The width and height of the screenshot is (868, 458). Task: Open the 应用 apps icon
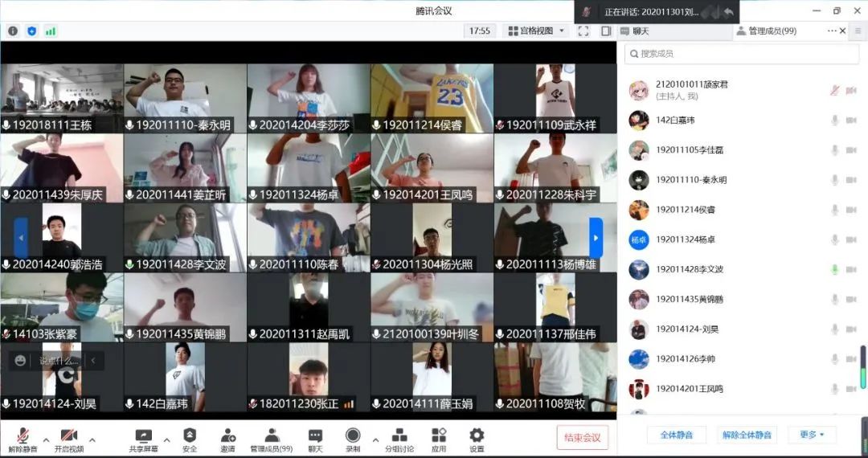(439, 436)
